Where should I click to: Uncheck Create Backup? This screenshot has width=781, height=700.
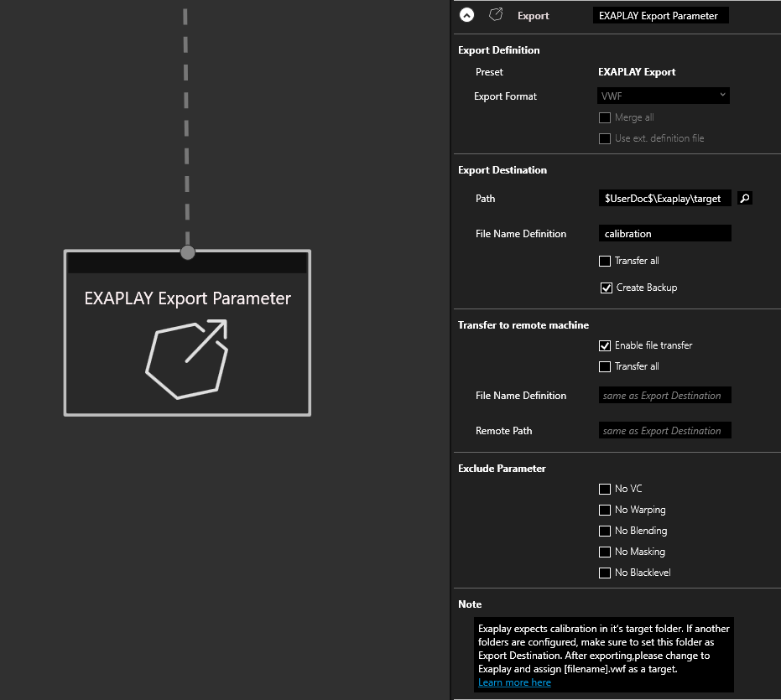(x=605, y=288)
